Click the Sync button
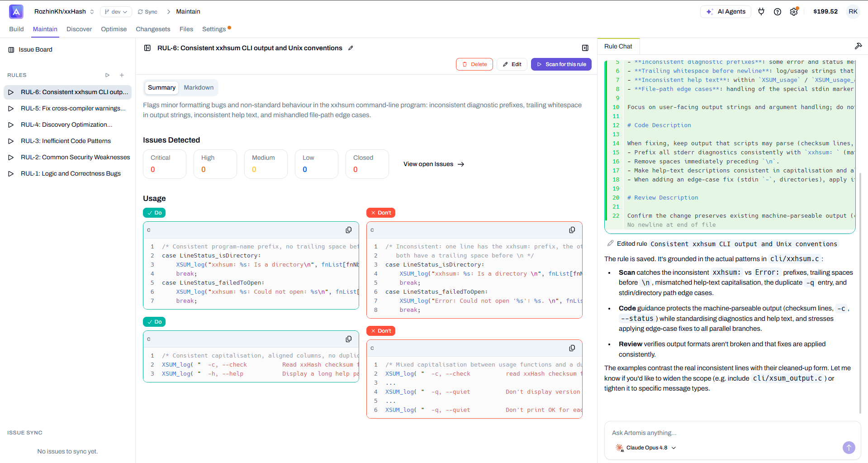The height and width of the screenshot is (463, 868). pos(147,12)
